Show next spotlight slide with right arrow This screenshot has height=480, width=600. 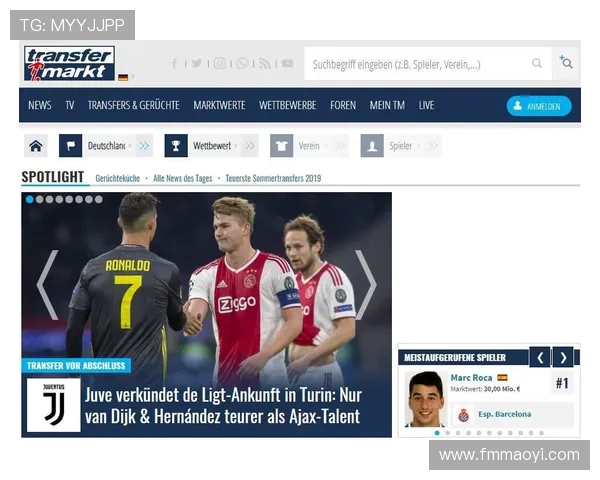coord(366,285)
